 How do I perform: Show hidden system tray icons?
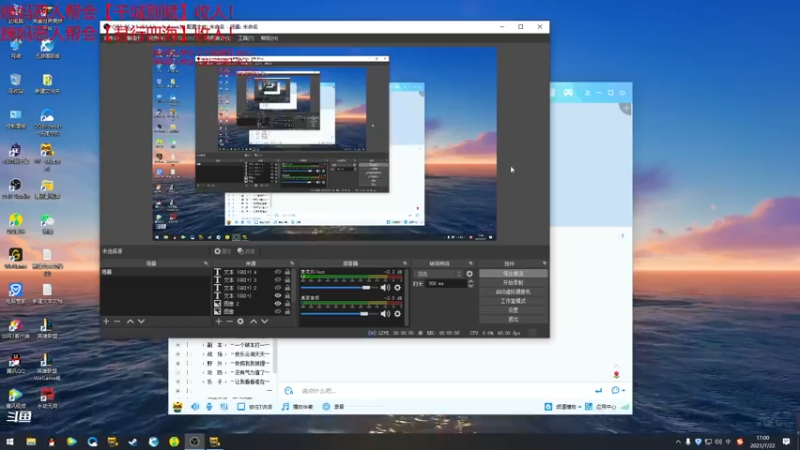click(x=678, y=442)
